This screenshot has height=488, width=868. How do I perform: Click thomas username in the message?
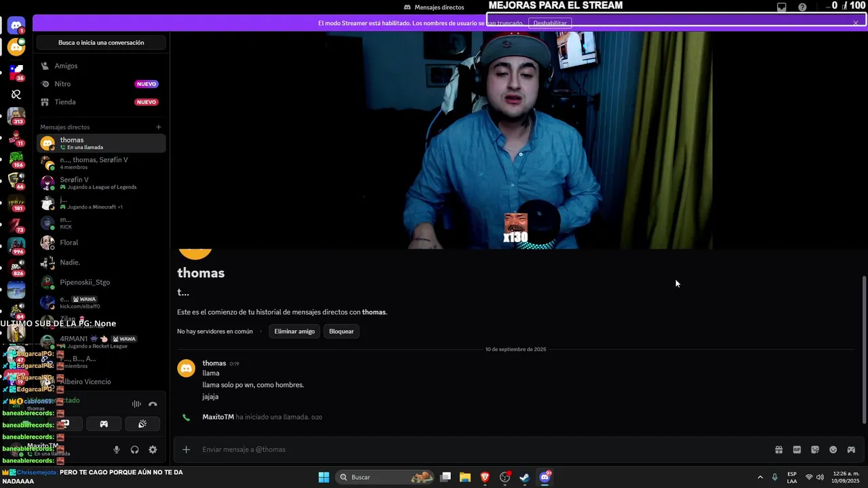click(214, 363)
